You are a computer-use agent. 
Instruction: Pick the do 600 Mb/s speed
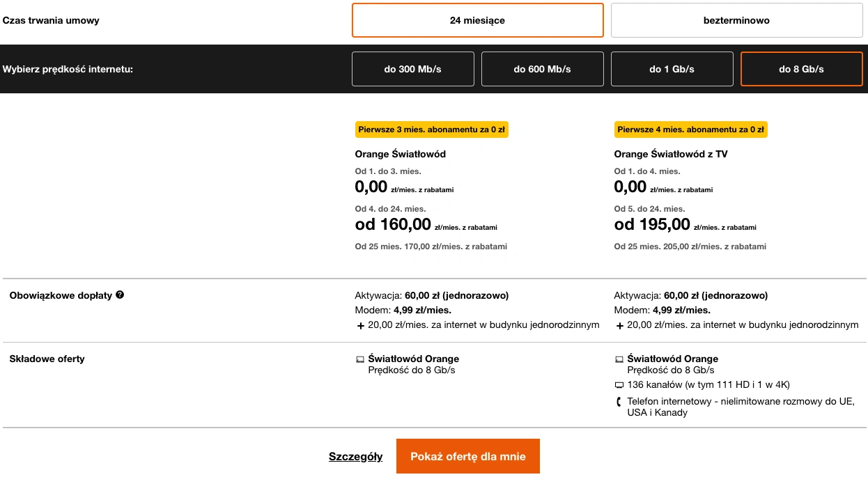point(543,69)
